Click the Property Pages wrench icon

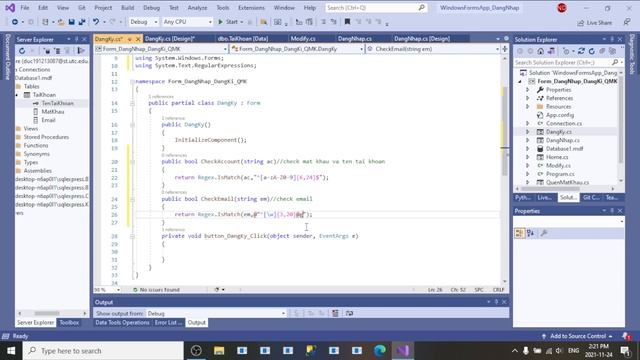click(x=544, y=233)
